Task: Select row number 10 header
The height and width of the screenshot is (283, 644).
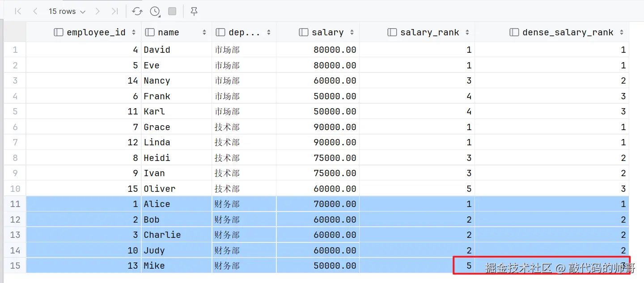Action: [15, 189]
